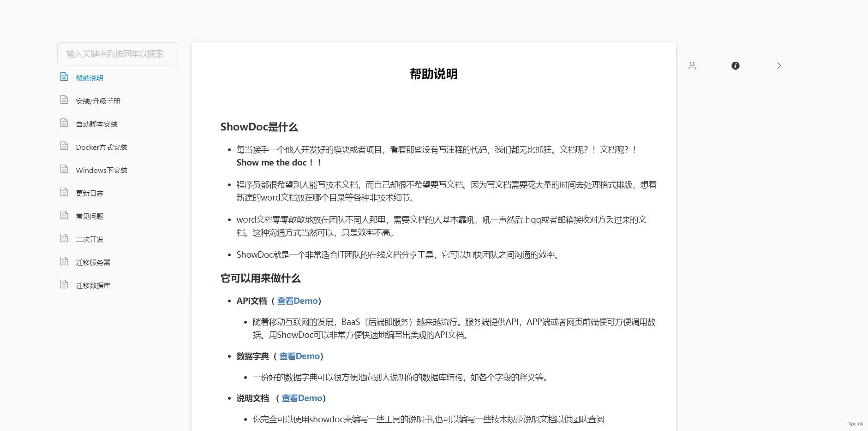The width and height of the screenshot is (868, 431).
Task: Select 帮助说明 menu item in sidebar
Action: point(90,78)
